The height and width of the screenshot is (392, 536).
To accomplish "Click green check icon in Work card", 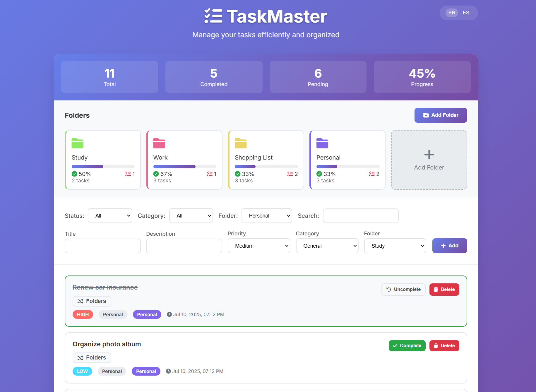I will [156, 174].
